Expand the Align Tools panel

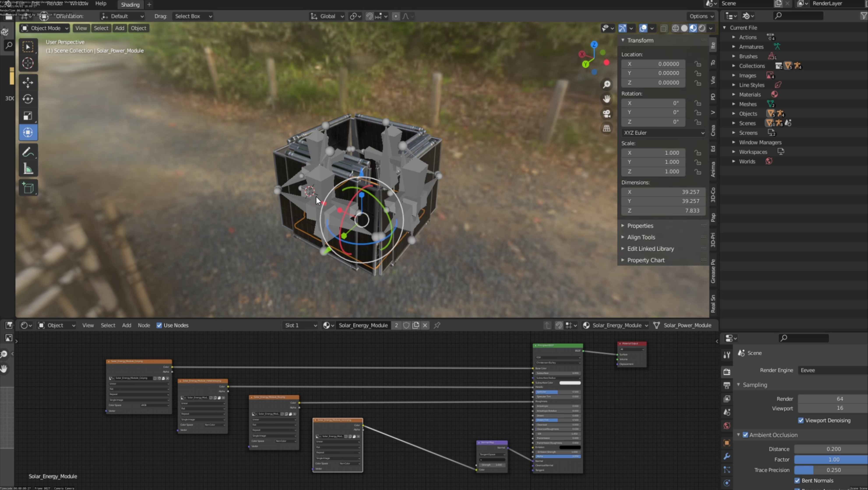tap(641, 237)
